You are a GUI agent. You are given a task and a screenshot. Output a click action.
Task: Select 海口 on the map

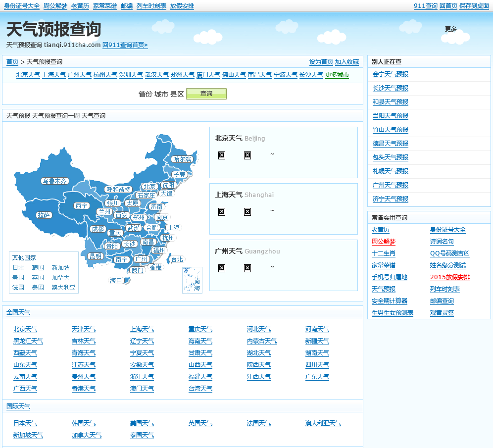[116, 280]
